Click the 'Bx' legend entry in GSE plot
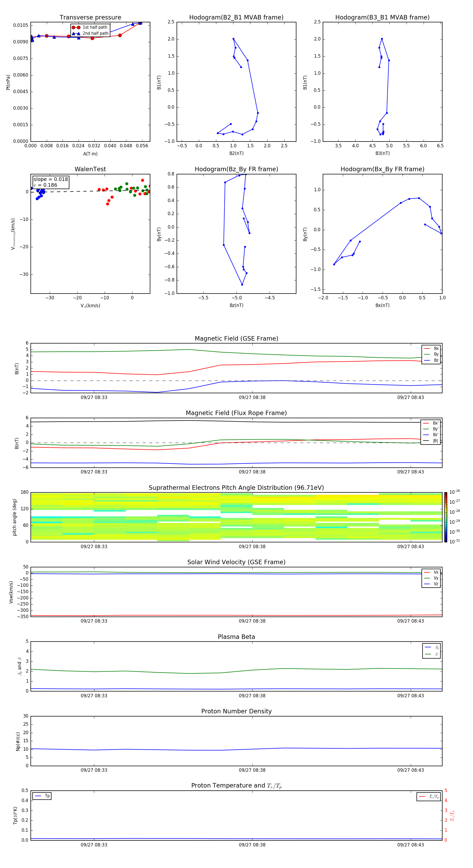Screen dimensions: 473x868 pos(431,349)
